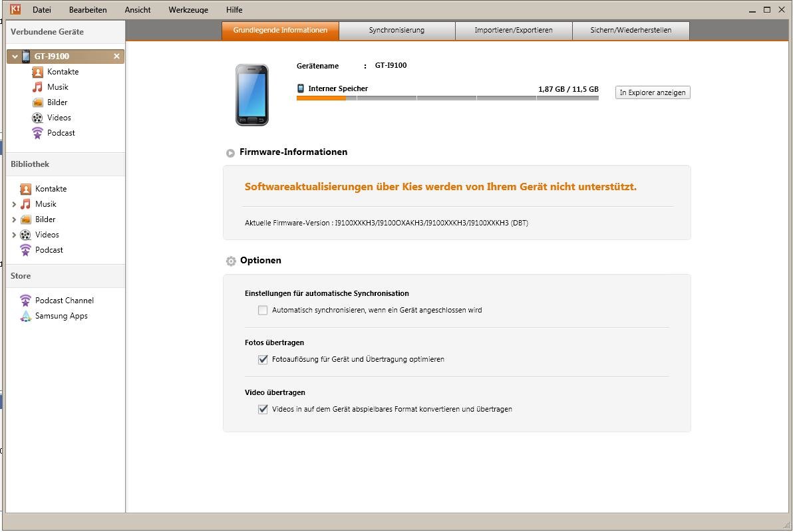Switch to the Synchronisierung tab

[397, 31]
